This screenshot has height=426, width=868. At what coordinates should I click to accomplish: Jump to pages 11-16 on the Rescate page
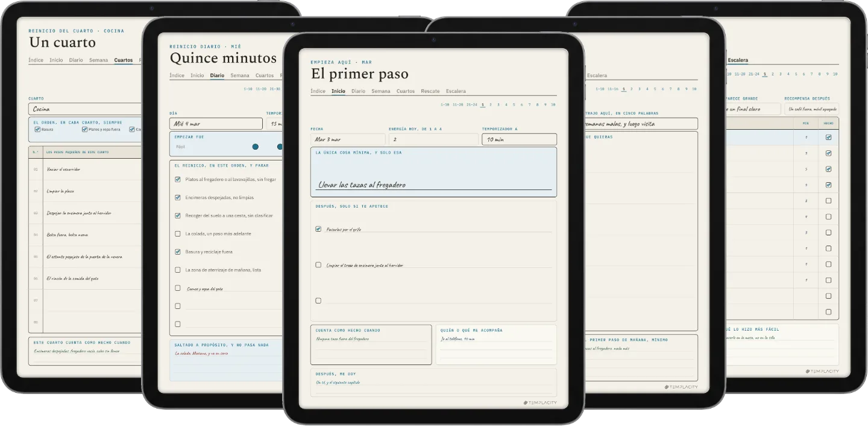(x=613, y=89)
